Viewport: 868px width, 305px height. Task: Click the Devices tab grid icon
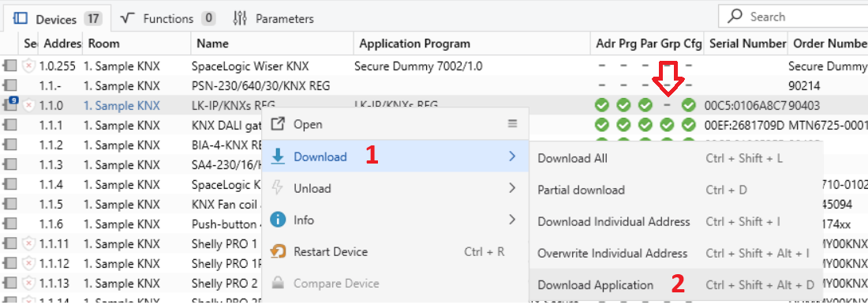tap(21, 18)
